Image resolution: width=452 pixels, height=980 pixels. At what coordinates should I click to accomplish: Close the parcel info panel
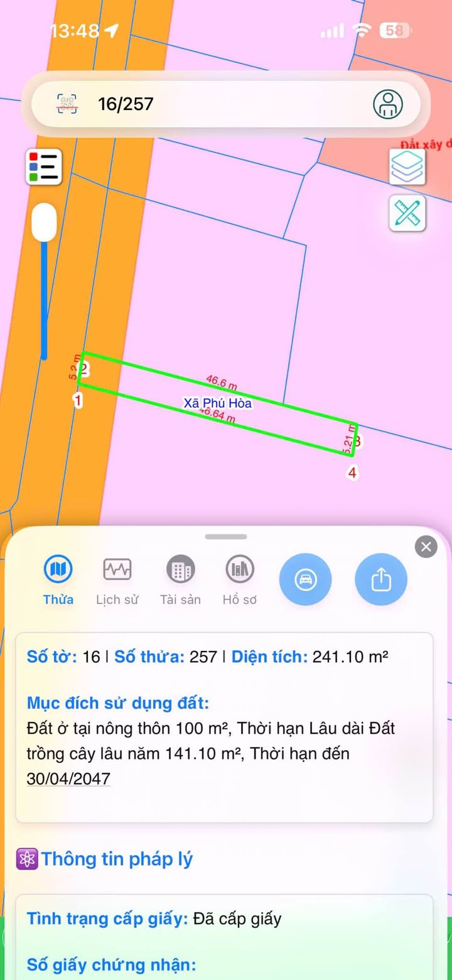(426, 547)
